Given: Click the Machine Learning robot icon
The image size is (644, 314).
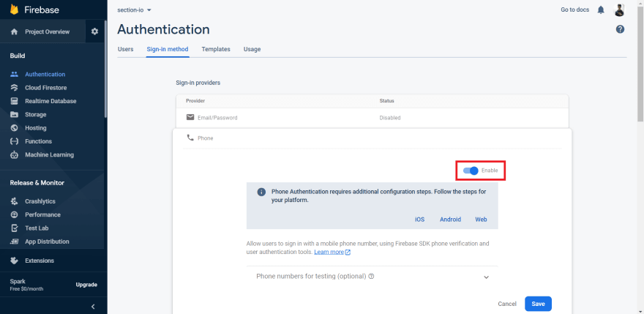Looking at the screenshot, I should coord(15,155).
